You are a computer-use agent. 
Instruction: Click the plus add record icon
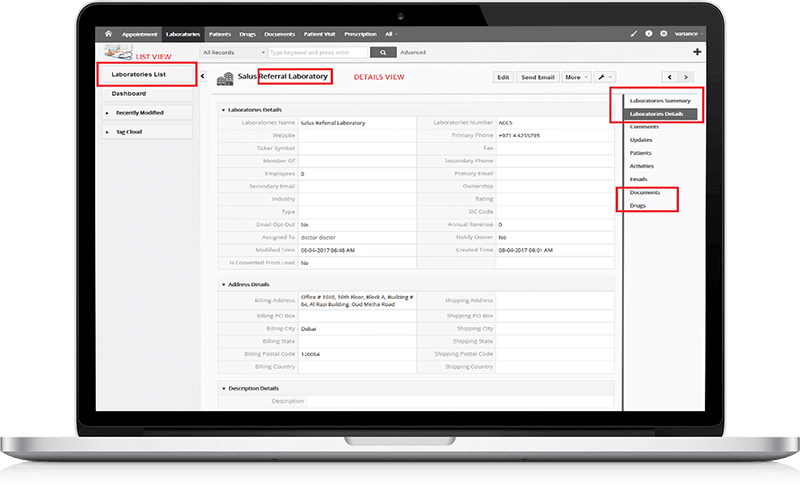point(697,52)
